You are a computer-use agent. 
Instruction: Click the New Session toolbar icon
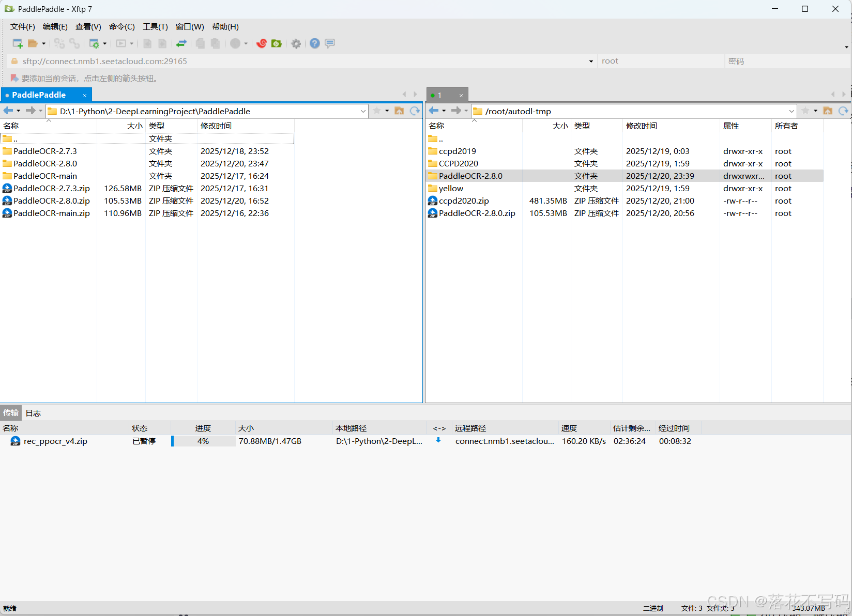[x=18, y=43]
